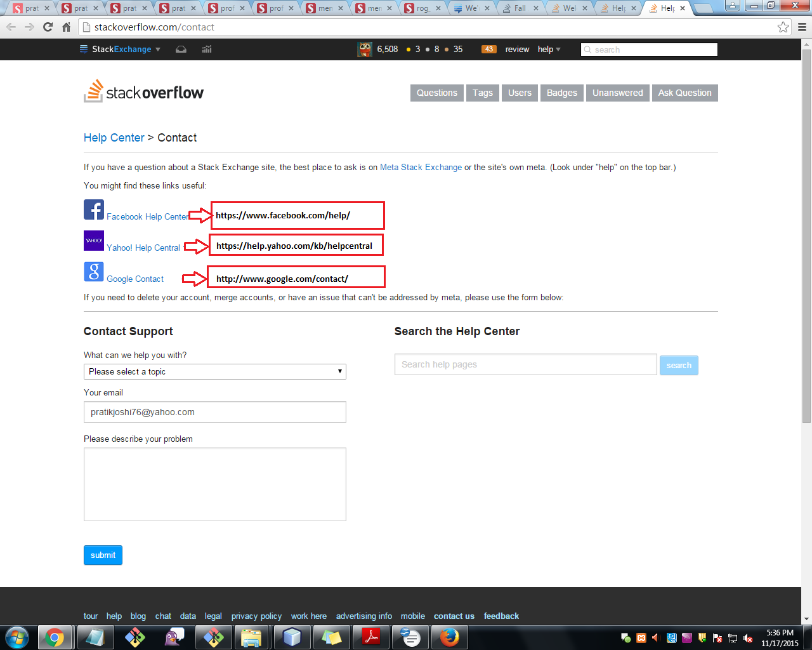Screen dimensions: 812x650
Task: Open the tour footer link
Action: coord(91,616)
